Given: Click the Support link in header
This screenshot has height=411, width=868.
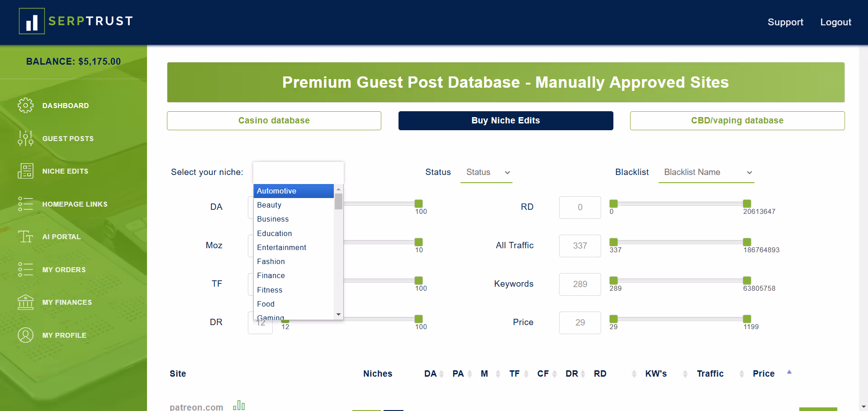Looking at the screenshot, I should 785,22.
